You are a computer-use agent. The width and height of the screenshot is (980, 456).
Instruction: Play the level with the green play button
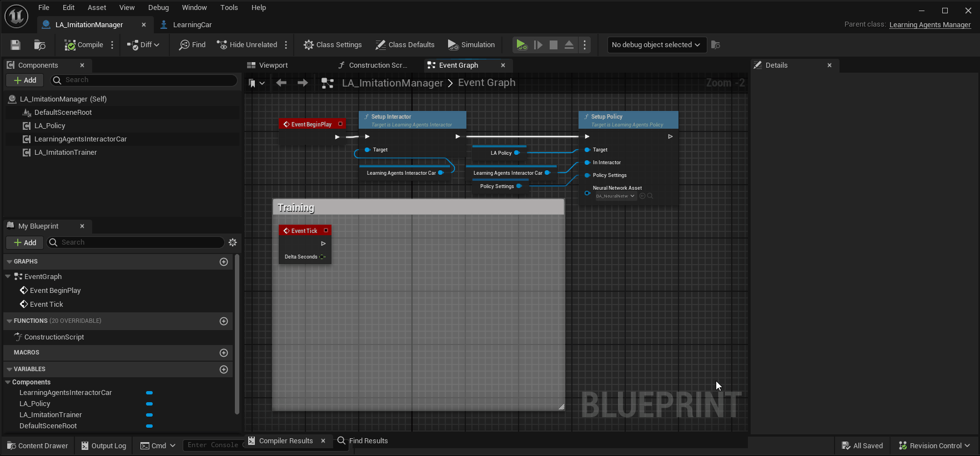(x=521, y=45)
